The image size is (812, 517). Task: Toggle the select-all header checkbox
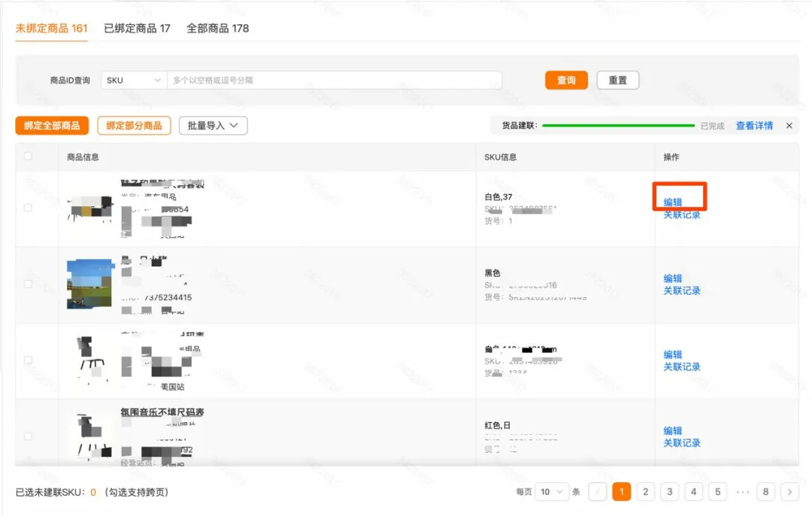coord(29,157)
